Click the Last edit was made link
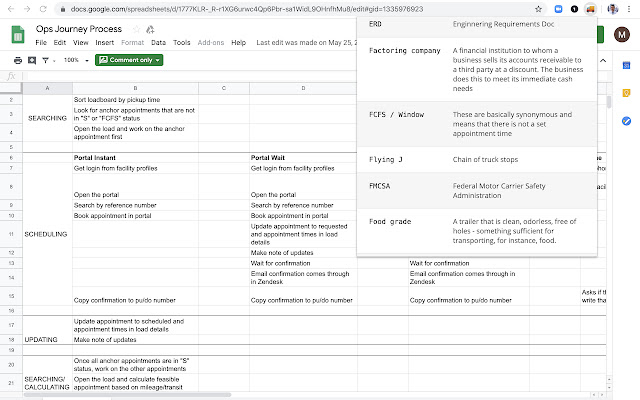The width and height of the screenshot is (640, 400). click(x=307, y=42)
